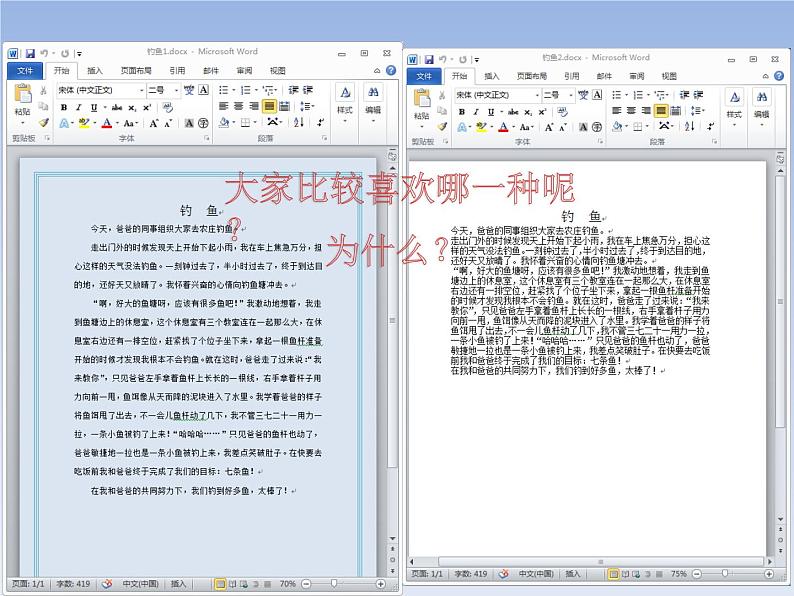Click Sort icon in 钓鱼1 window
This screenshot has width=794, height=596.
coord(299,123)
